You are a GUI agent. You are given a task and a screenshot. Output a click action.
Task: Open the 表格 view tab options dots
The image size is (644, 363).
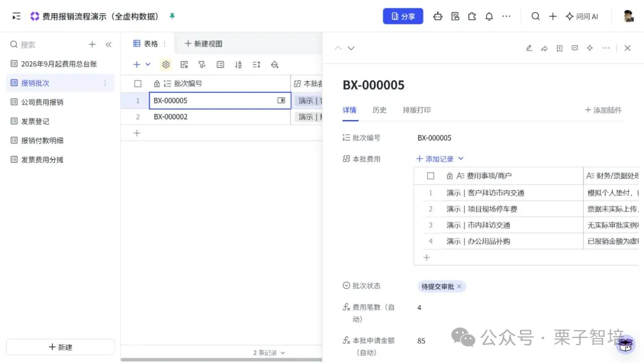(165, 44)
